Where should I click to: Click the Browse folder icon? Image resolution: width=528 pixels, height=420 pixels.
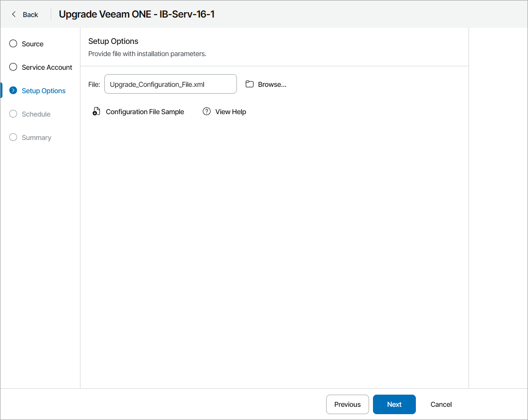coord(249,84)
